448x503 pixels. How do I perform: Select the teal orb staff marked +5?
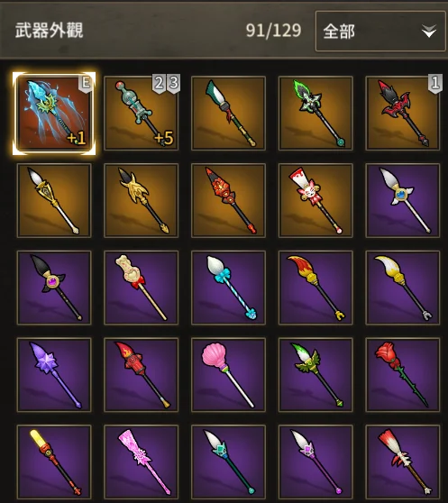(142, 114)
